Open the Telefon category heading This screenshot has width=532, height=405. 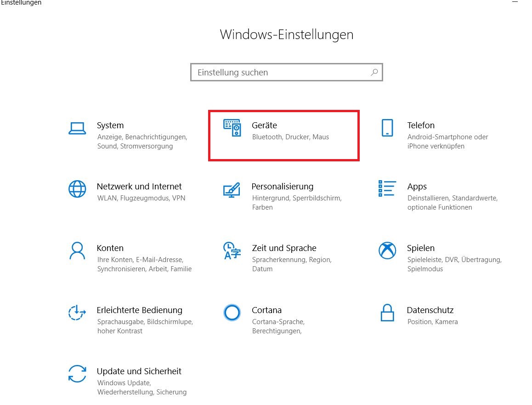point(421,125)
